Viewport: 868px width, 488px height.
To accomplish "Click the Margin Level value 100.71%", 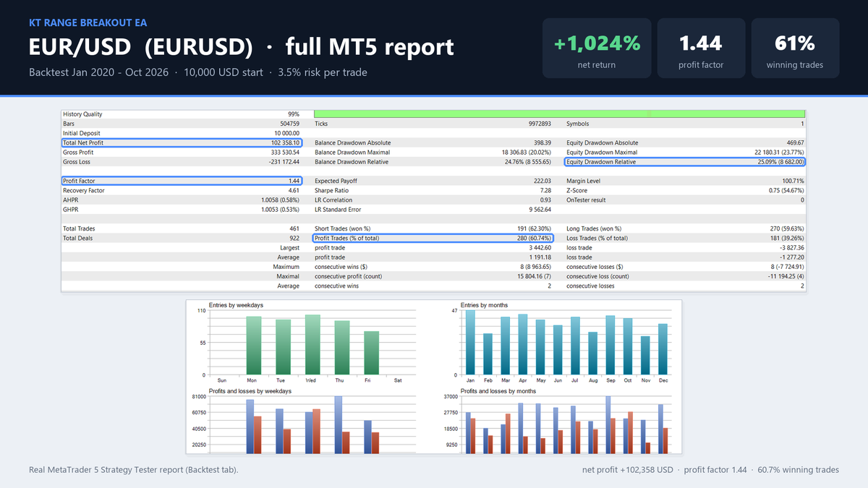I will (x=792, y=181).
